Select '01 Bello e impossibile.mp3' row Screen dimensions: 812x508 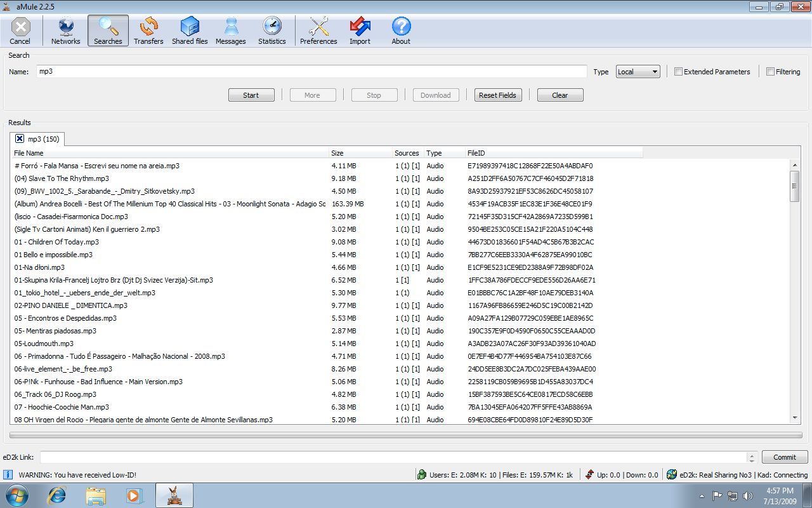53,255
